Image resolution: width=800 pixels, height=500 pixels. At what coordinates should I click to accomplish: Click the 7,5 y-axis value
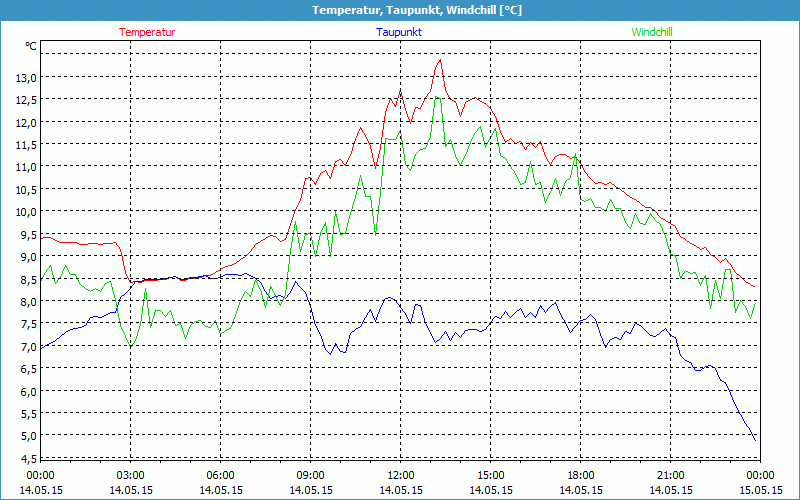28,324
